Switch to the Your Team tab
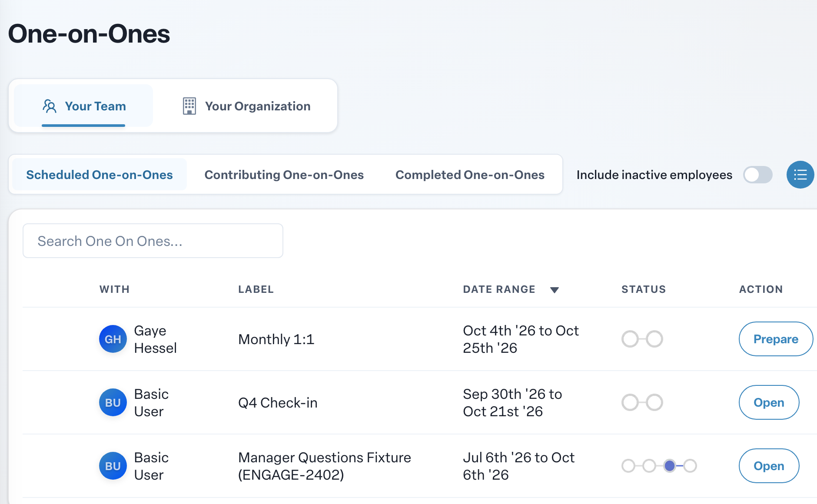 pos(83,106)
